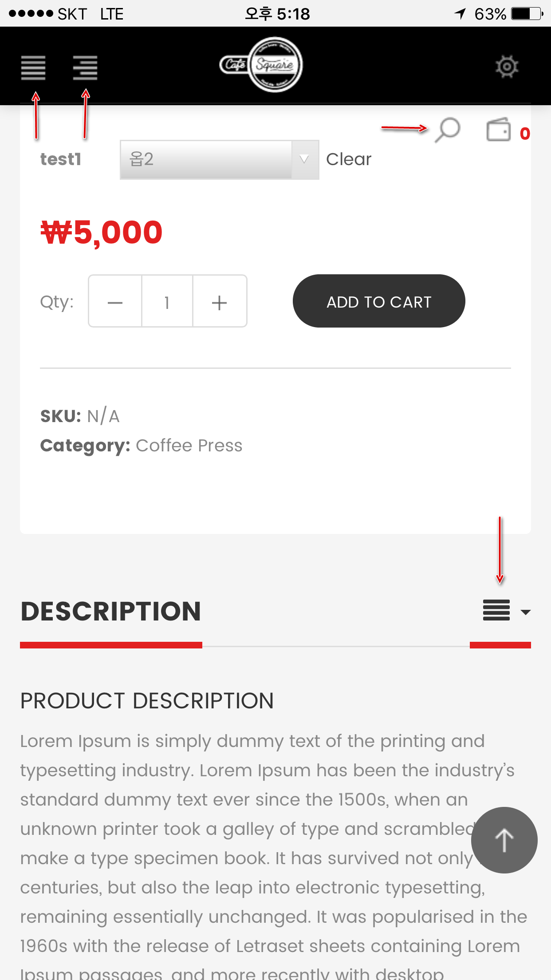Tap the battery indicator in status bar
This screenshot has width=551, height=980.
527,14
